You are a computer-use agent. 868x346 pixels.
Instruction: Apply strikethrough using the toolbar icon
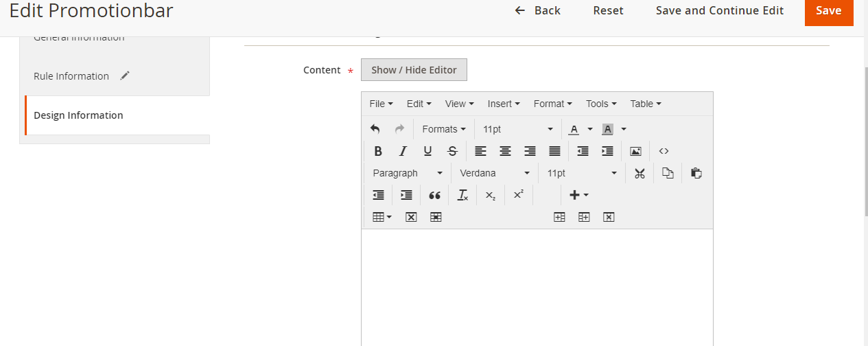pos(452,151)
